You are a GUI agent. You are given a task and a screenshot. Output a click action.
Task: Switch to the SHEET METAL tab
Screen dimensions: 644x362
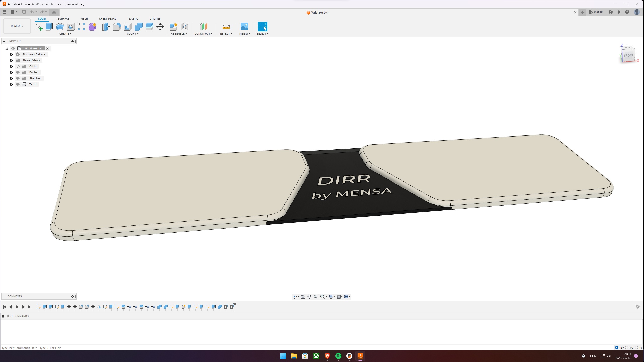108,19
